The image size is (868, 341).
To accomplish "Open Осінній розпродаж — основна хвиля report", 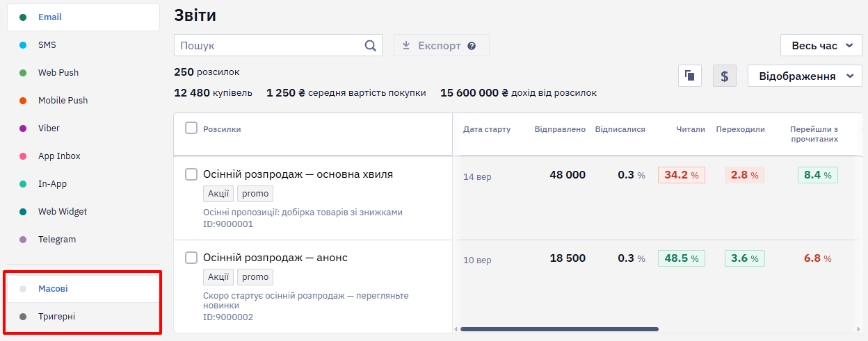I will (298, 174).
